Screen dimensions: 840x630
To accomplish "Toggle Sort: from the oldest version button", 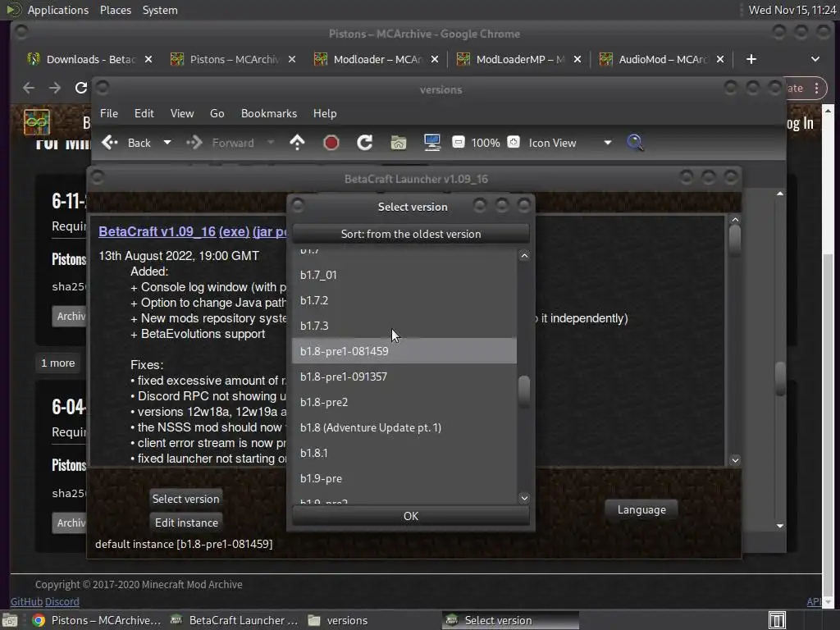I will [411, 234].
